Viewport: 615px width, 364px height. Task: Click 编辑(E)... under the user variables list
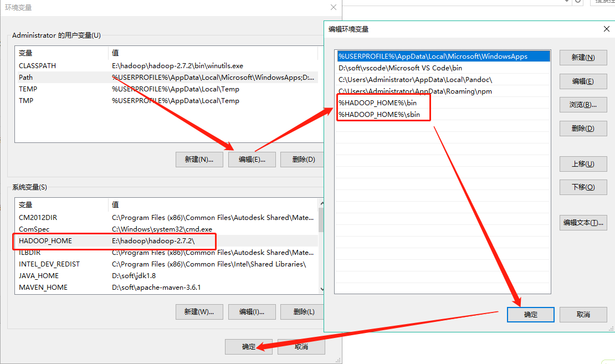click(x=252, y=160)
